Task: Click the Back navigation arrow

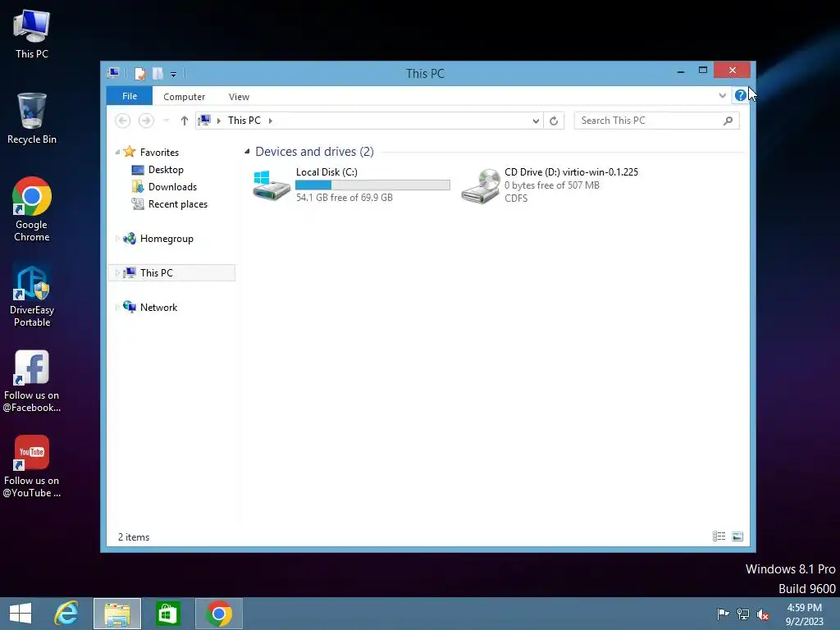Action: pos(123,121)
